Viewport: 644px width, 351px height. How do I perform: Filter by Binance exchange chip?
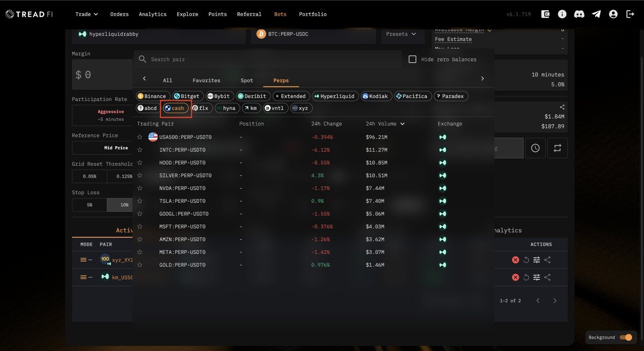(152, 96)
